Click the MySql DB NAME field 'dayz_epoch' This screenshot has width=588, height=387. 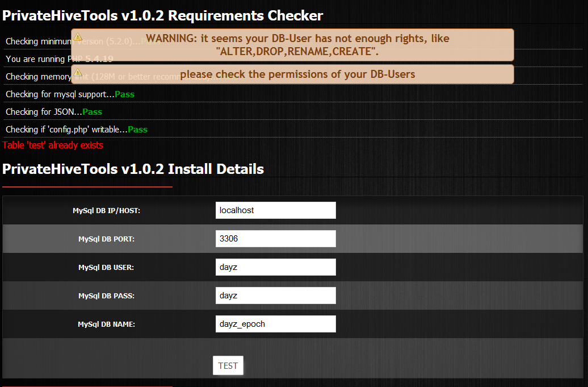[x=276, y=324]
